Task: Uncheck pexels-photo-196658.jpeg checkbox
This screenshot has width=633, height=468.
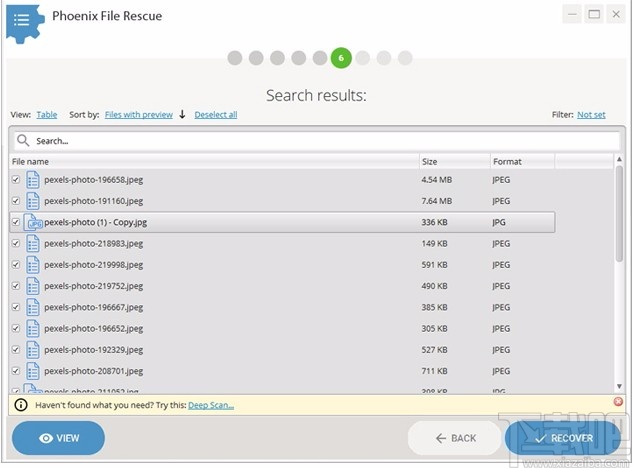Action: coord(16,180)
